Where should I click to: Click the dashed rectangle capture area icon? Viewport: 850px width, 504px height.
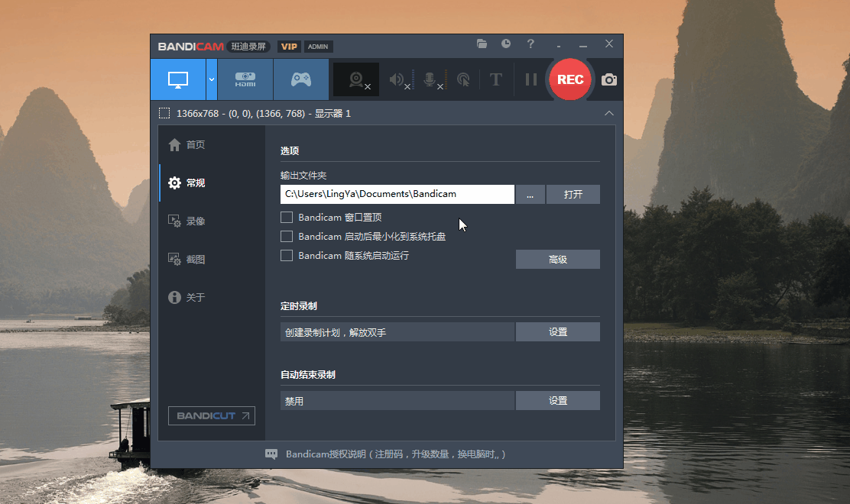point(164,113)
